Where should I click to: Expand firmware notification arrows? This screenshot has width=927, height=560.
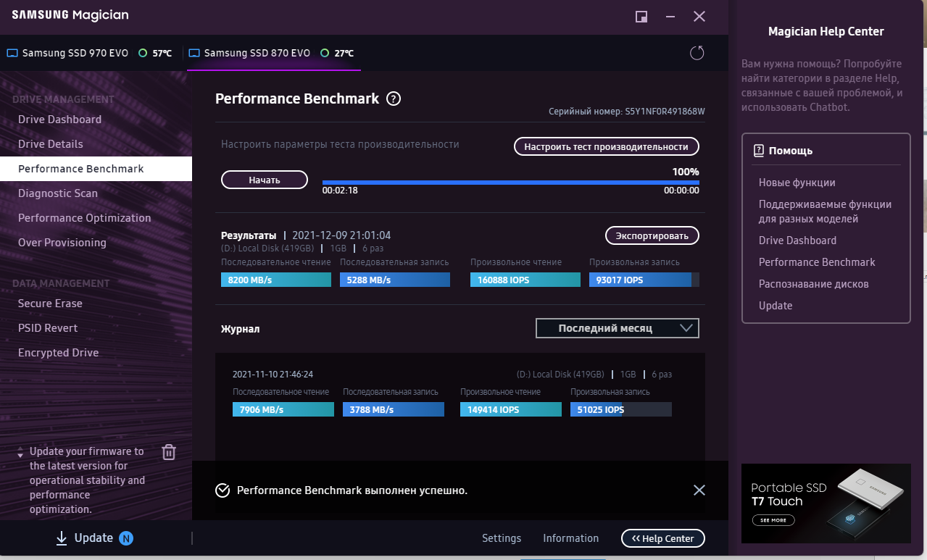click(x=20, y=452)
